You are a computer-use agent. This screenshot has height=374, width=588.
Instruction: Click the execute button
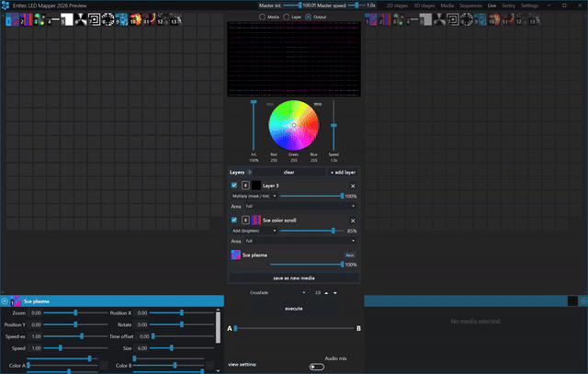[x=294, y=309]
